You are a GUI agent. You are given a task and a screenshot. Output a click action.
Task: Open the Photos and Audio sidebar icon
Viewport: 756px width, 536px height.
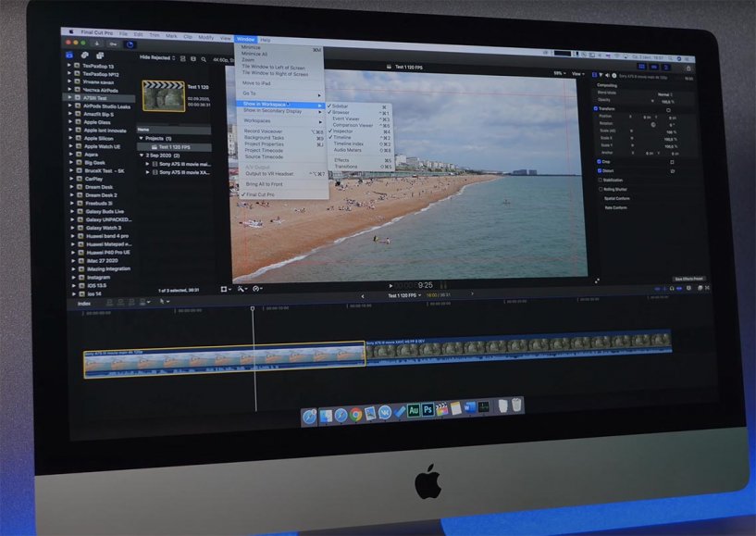coord(85,56)
